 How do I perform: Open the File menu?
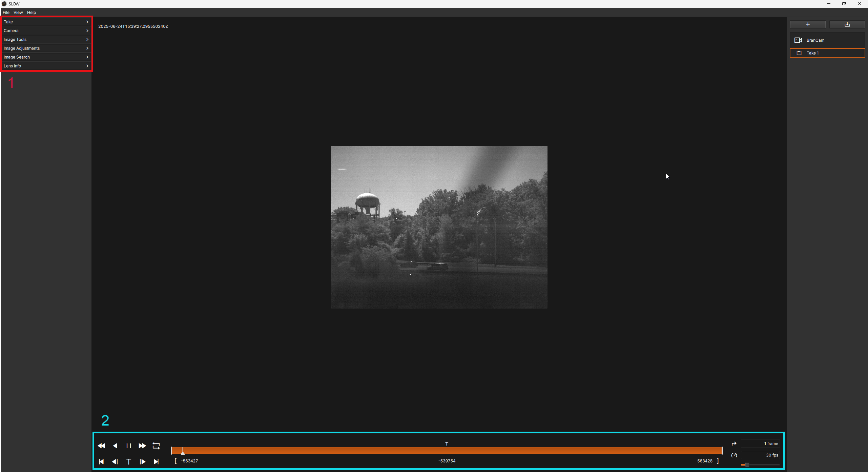point(6,12)
